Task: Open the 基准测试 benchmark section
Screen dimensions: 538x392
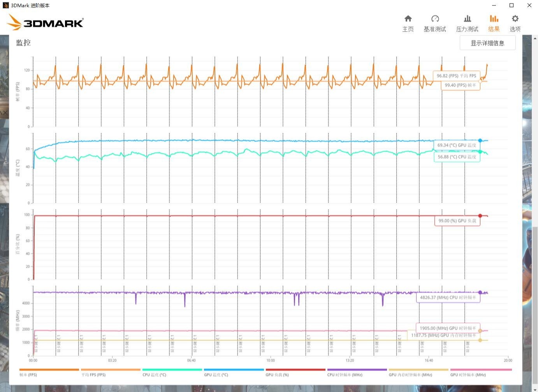Action: (435, 23)
